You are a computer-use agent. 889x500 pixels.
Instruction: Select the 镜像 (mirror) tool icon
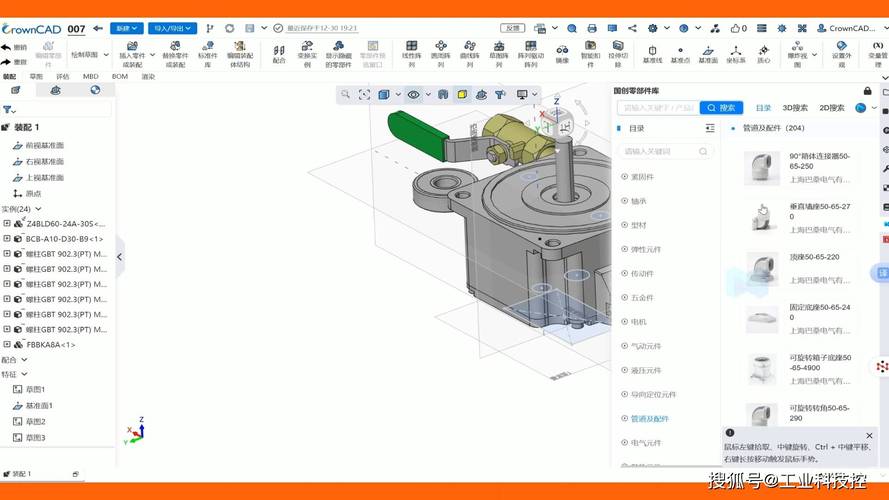click(562, 54)
